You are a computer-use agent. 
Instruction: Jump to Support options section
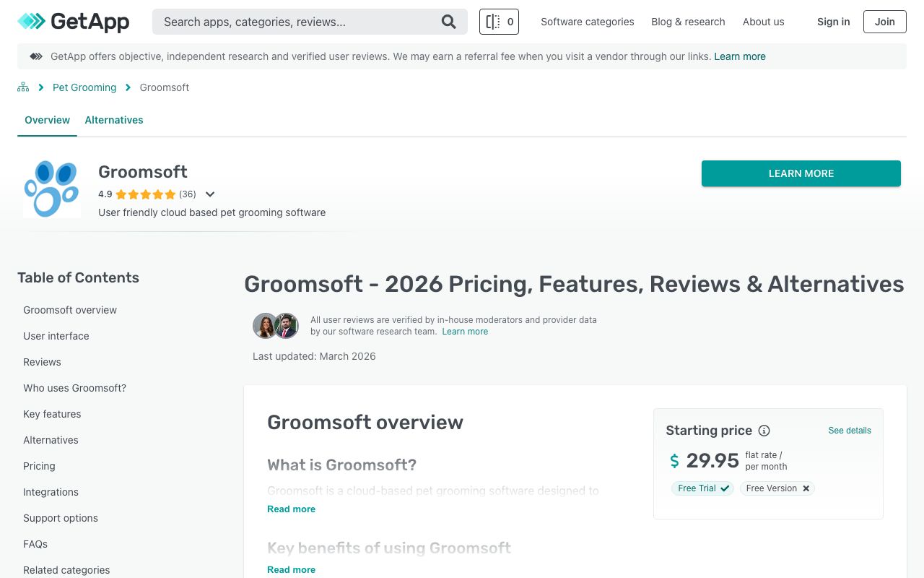click(x=61, y=518)
